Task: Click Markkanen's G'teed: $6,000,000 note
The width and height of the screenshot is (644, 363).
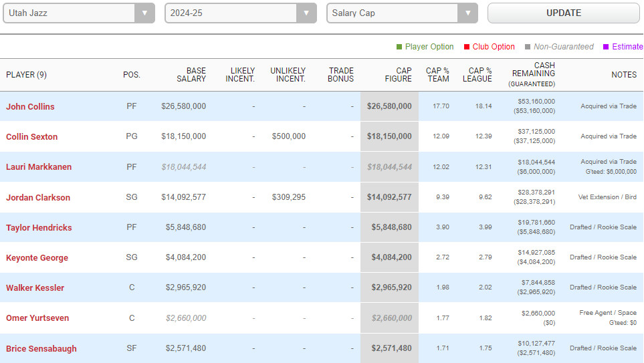Action: pos(611,172)
